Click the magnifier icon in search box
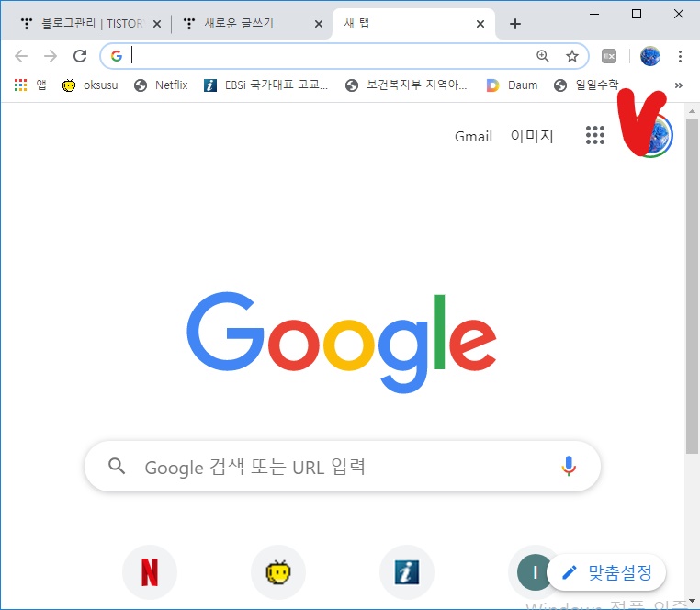 tap(117, 466)
